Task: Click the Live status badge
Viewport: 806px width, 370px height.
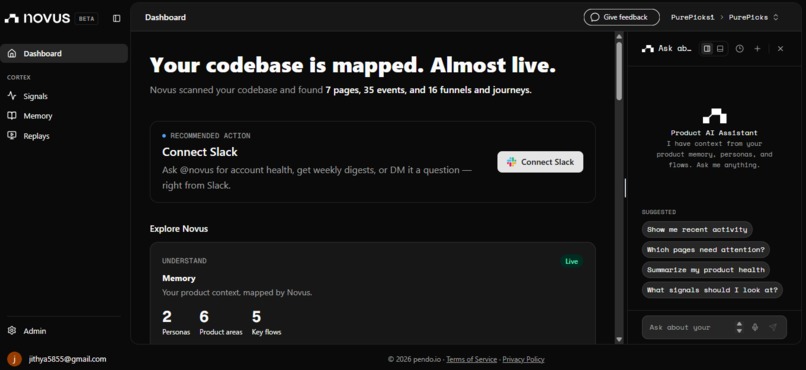Action: (x=572, y=261)
